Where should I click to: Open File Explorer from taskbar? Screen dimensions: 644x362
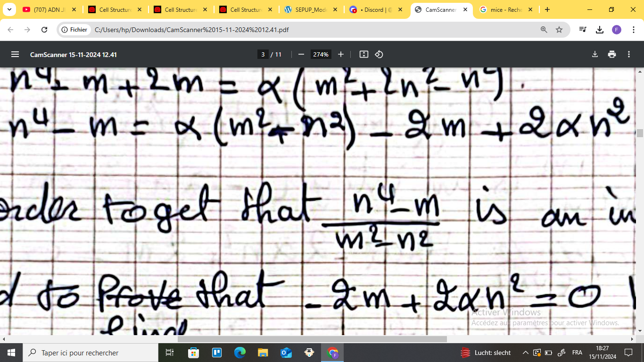click(x=263, y=353)
